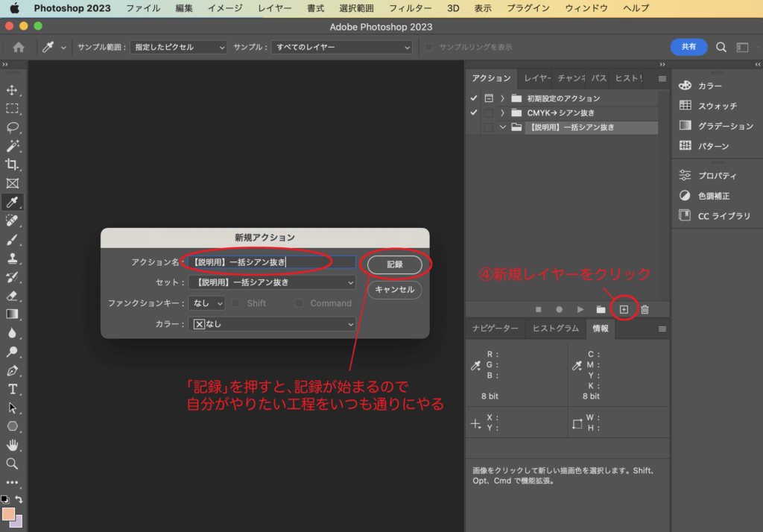Click the 共有 button
The image size is (763, 532).
tap(688, 47)
